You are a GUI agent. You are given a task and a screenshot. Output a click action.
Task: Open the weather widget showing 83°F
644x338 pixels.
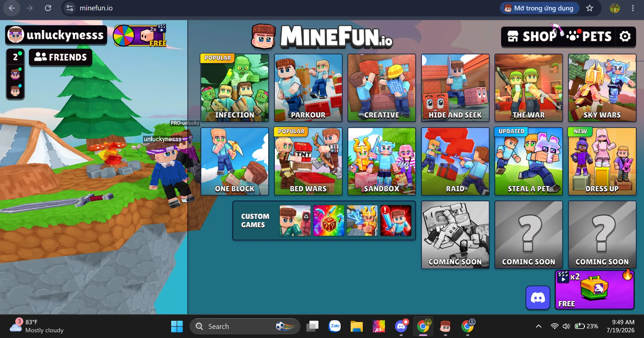[36, 326]
